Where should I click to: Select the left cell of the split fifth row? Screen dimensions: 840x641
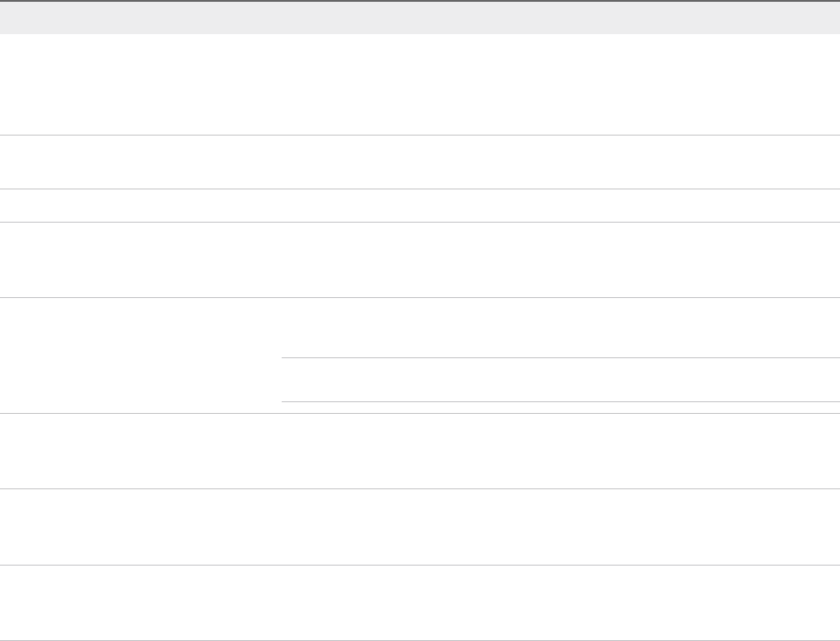coord(140,356)
